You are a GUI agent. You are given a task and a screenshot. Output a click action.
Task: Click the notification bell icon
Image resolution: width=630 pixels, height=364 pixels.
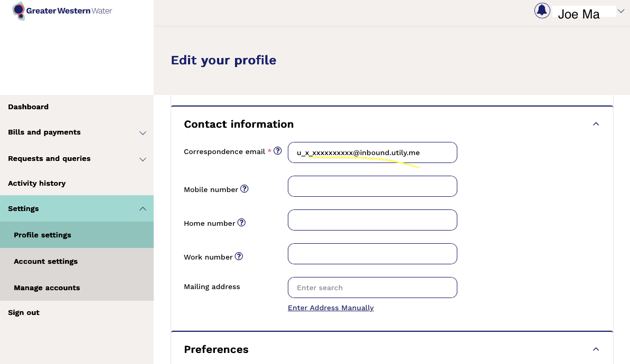click(x=542, y=11)
